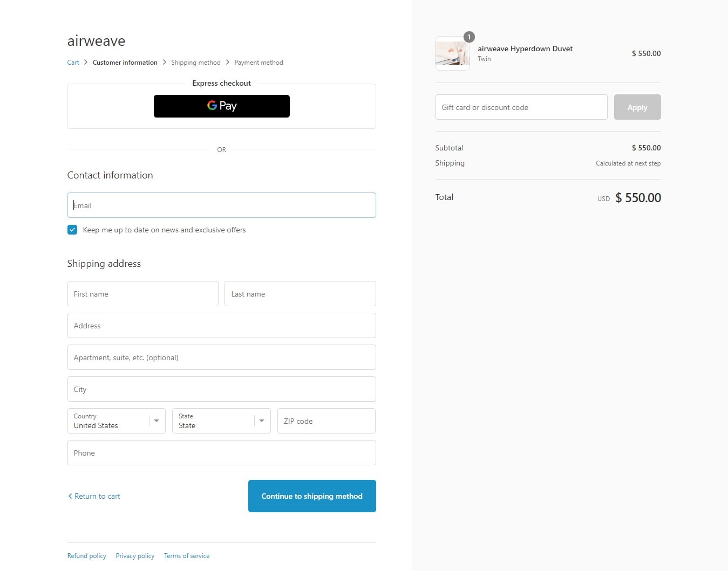The height and width of the screenshot is (571, 728).
Task: Click the Subtotal label
Action: [449, 148]
